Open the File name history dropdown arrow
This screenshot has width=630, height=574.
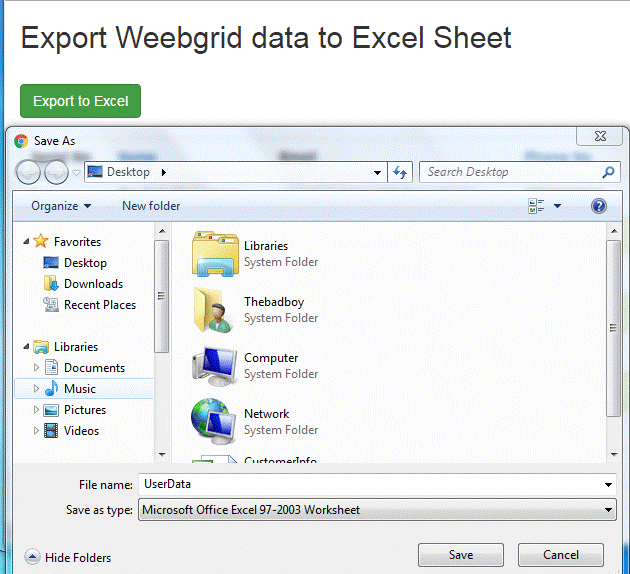[x=608, y=485]
